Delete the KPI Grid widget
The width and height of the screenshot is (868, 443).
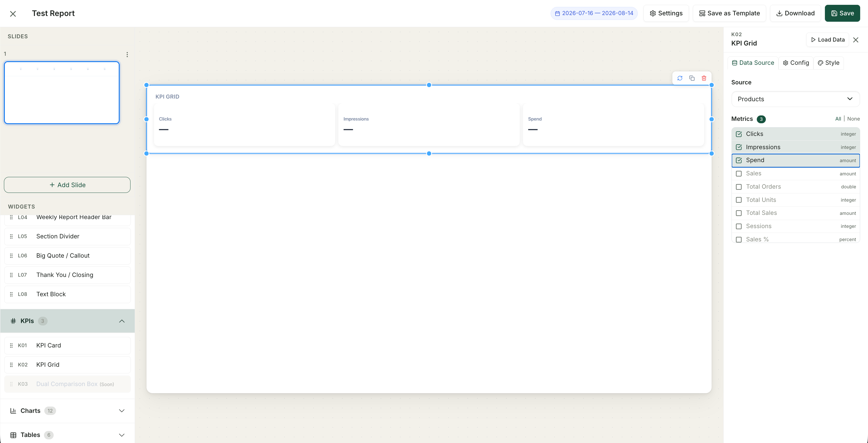pos(704,78)
